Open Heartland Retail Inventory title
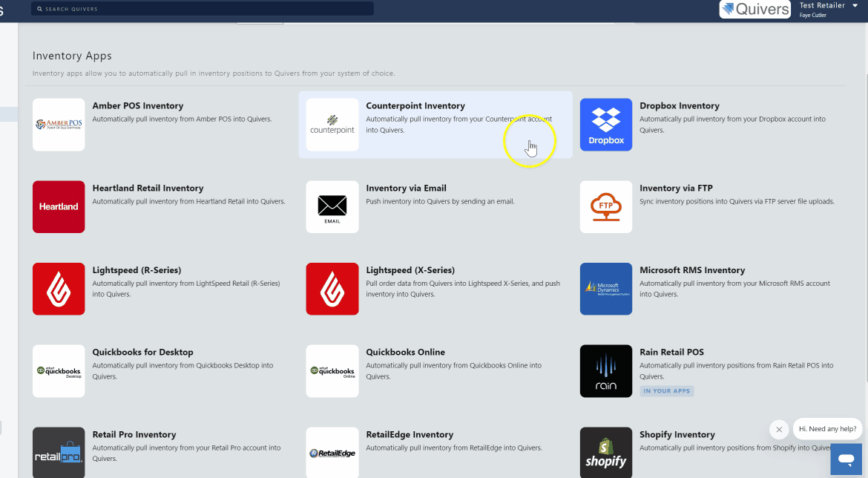Screen dimensions: 868x478 click(x=148, y=189)
